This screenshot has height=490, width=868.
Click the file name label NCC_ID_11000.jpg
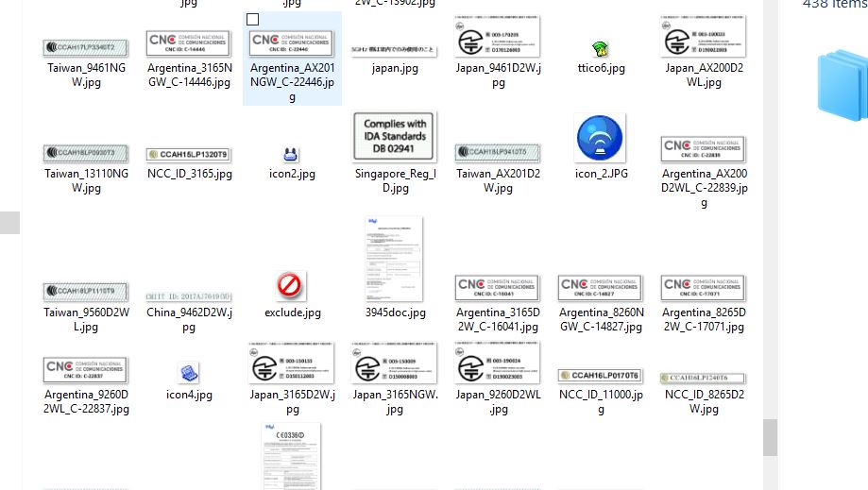tap(601, 401)
